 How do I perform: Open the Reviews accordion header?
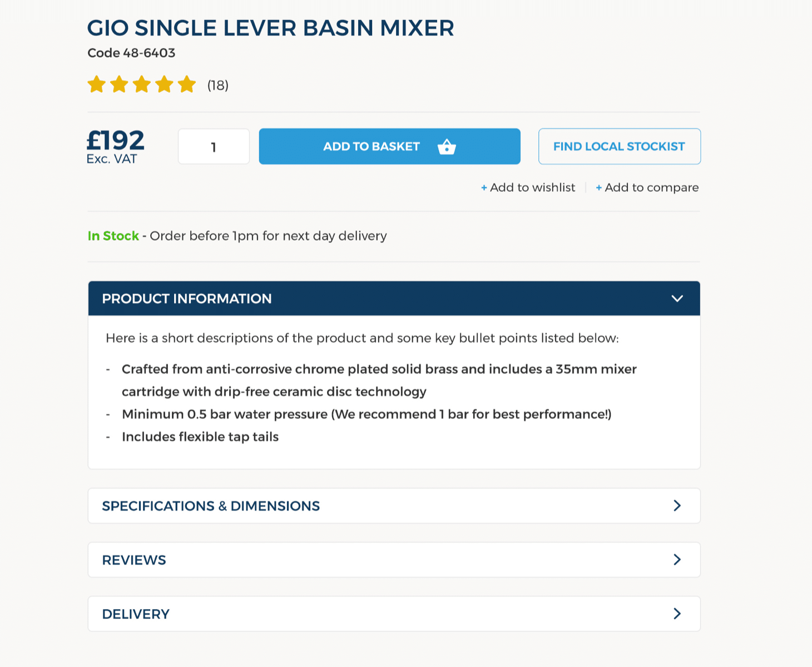pyautogui.click(x=394, y=560)
